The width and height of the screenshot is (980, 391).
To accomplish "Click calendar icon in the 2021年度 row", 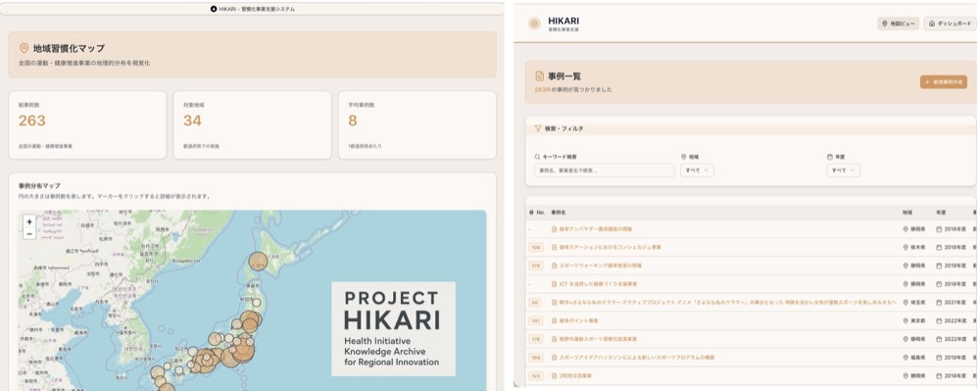I will click(x=939, y=302).
